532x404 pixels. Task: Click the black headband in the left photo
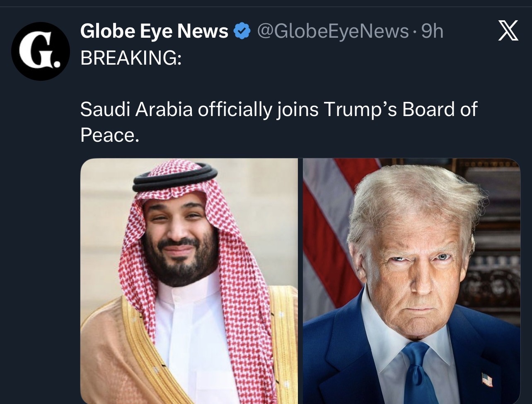(x=175, y=177)
